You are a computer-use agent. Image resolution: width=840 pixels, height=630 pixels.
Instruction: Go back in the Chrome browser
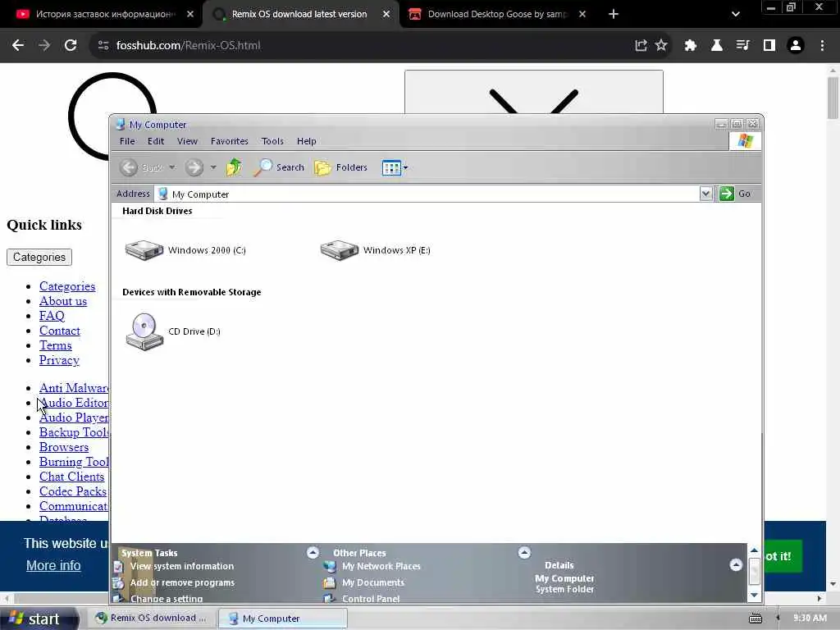(18, 46)
